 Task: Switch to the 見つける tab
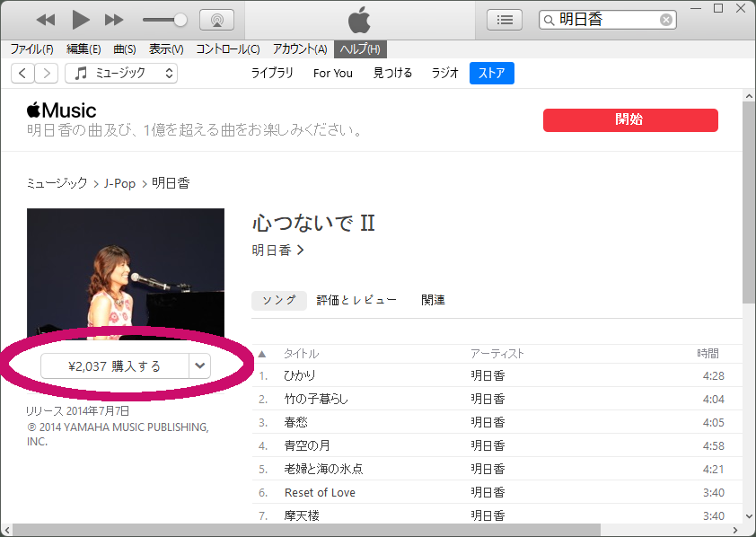point(392,74)
